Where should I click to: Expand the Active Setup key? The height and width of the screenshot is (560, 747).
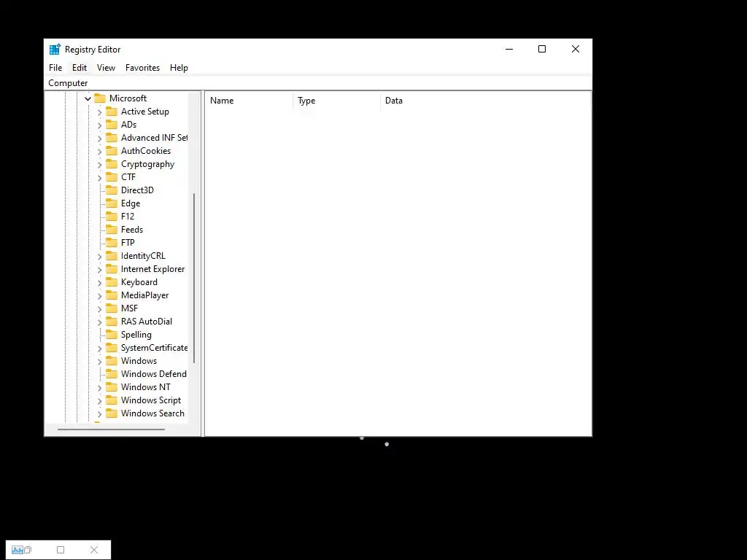click(99, 112)
